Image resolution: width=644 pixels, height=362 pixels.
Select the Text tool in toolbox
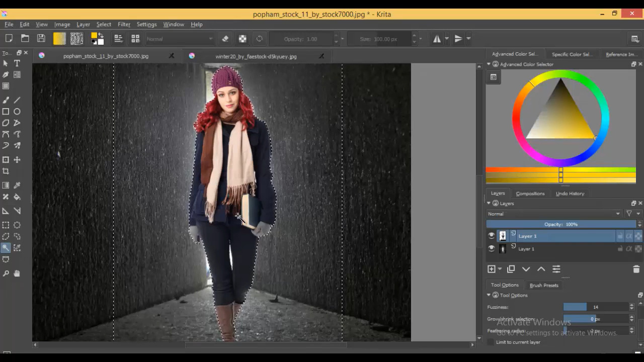(17, 63)
